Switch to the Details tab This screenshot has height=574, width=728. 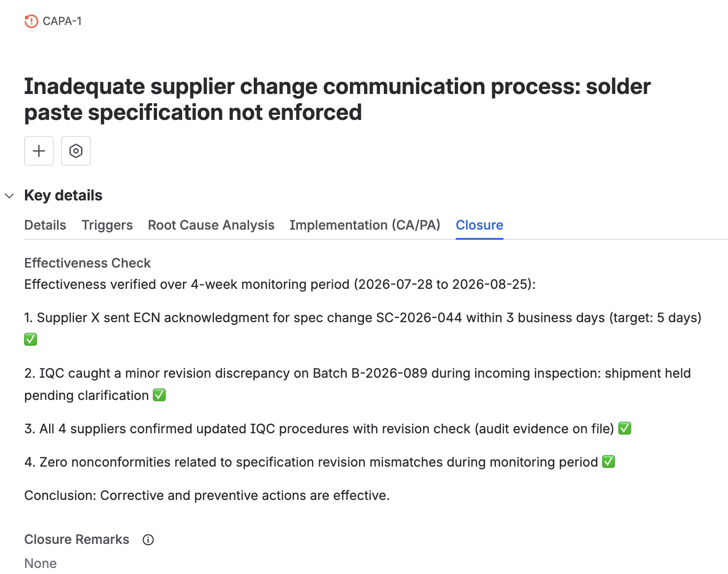45,225
